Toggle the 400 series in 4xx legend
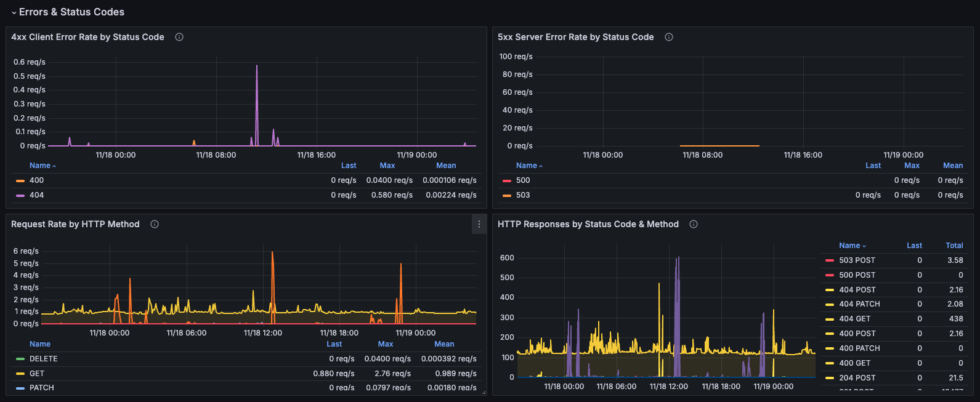 point(37,180)
